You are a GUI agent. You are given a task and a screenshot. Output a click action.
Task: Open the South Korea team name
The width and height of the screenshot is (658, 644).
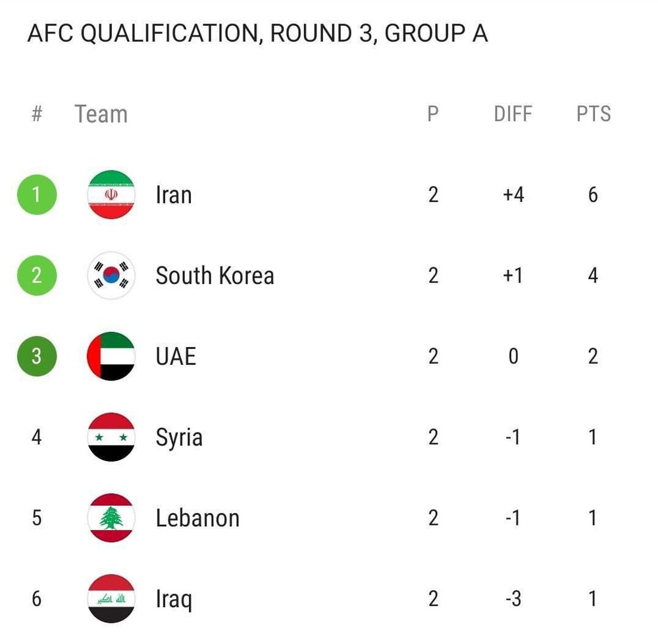215,276
